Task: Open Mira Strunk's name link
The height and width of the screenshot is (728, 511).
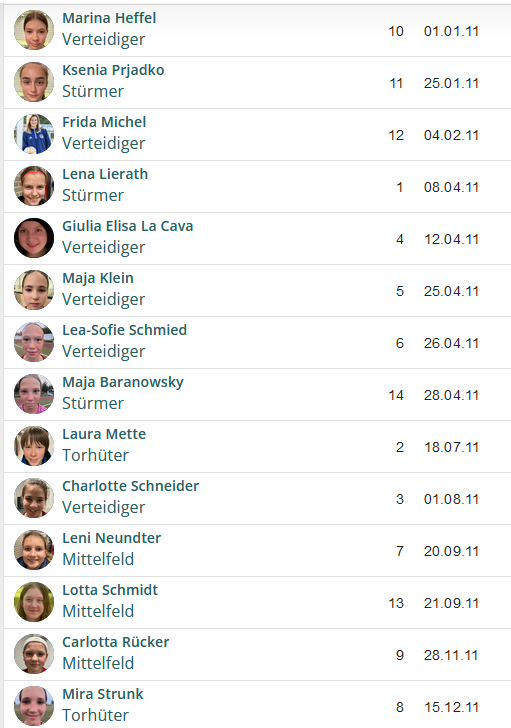Action: [103, 694]
